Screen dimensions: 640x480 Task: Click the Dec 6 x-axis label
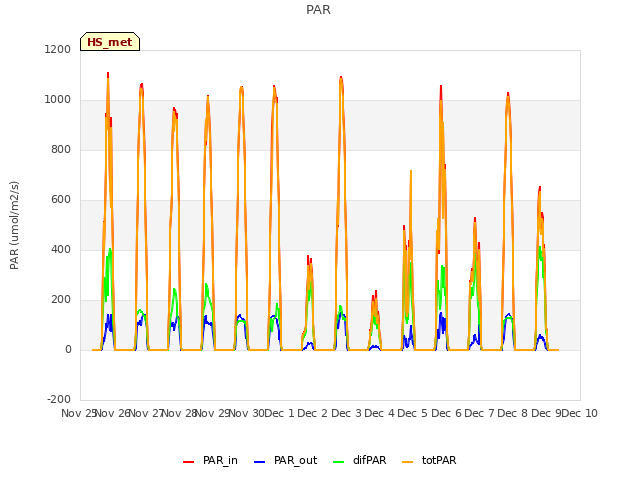point(446,413)
